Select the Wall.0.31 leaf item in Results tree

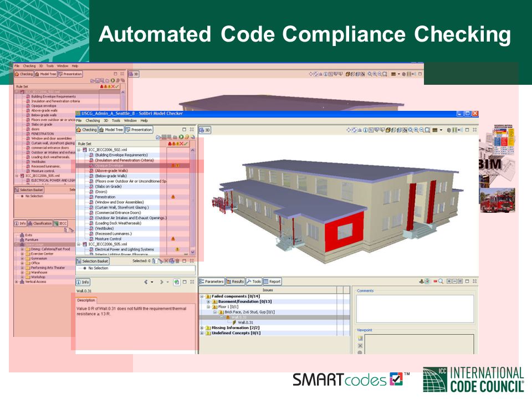coord(245,323)
